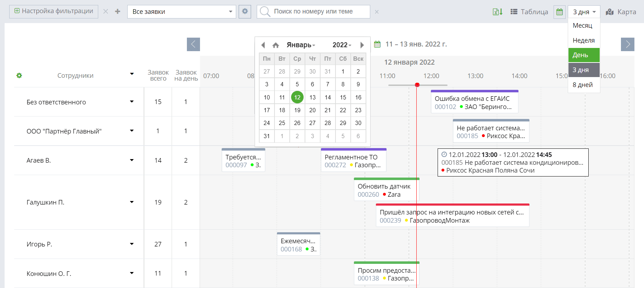Pick the Месяц view option

(x=582, y=26)
